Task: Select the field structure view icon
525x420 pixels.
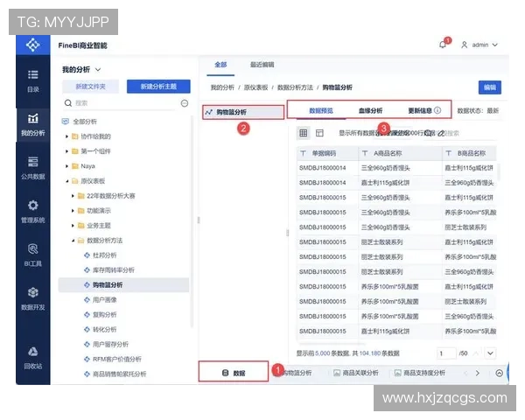Action: [319, 133]
